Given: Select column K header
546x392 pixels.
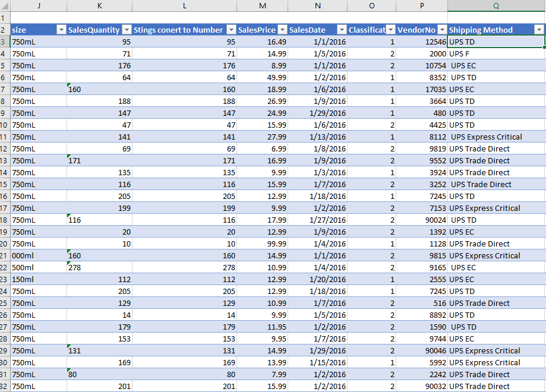Looking at the screenshot, I should [100, 5].
